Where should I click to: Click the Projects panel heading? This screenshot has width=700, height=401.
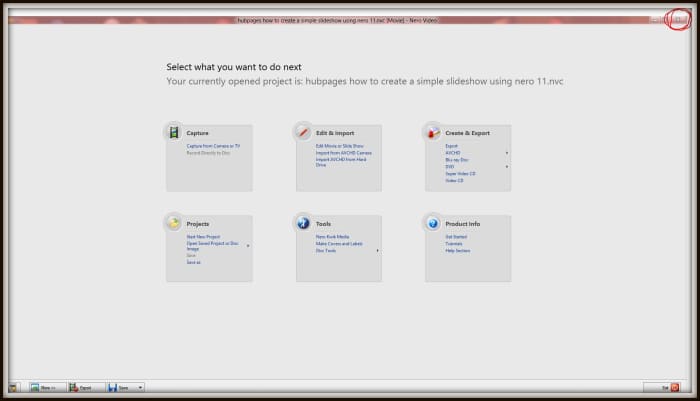pyautogui.click(x=198, y=224)
